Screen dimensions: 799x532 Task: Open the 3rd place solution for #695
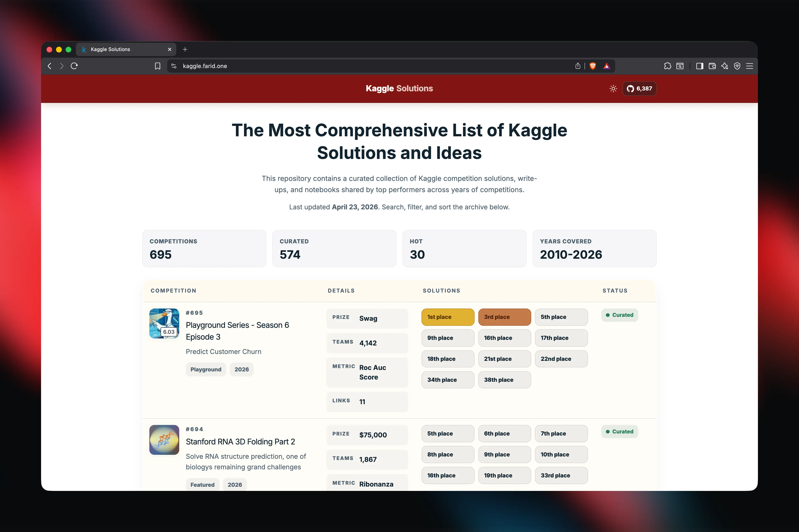[505, 317]
